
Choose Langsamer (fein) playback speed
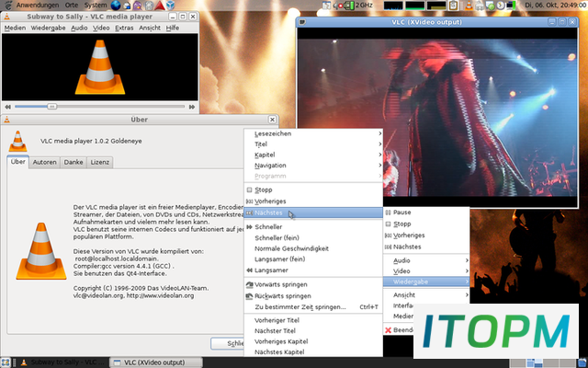(313, 259)
